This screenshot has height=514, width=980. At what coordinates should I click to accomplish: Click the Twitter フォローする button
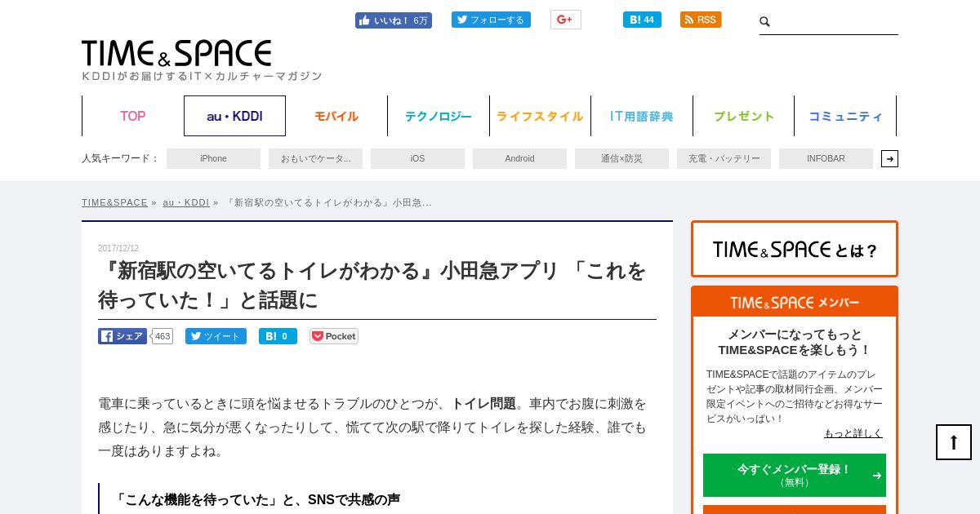[x=491, y=20]
